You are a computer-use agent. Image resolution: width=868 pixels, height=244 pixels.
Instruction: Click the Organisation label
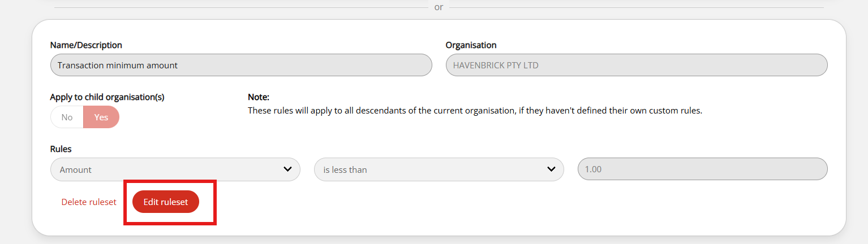click(x=471, y=45)
